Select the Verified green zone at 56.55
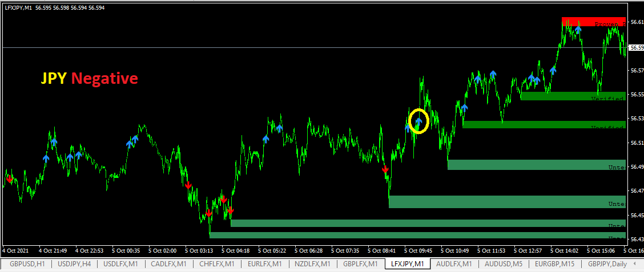Viewport: 644px width, 272px height. (x=573, y=96)
